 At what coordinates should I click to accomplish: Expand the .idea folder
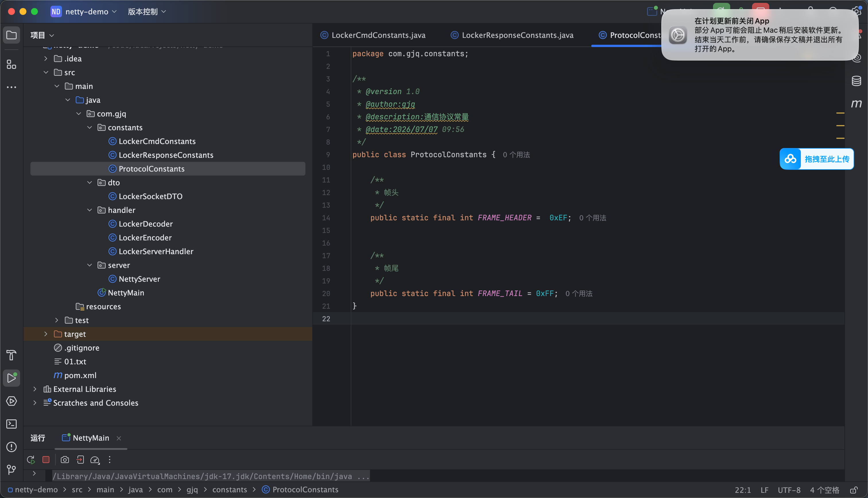pyautogui.click(x=46, y=59)
